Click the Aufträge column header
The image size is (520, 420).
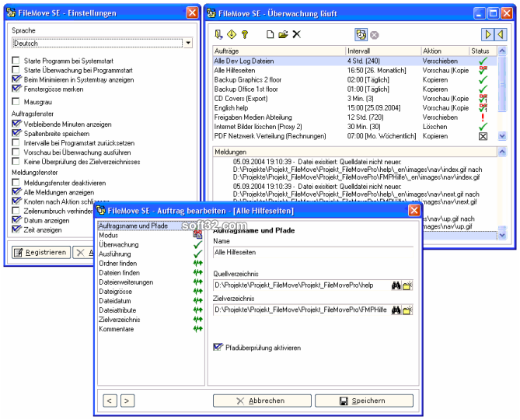tap(279, 51)
